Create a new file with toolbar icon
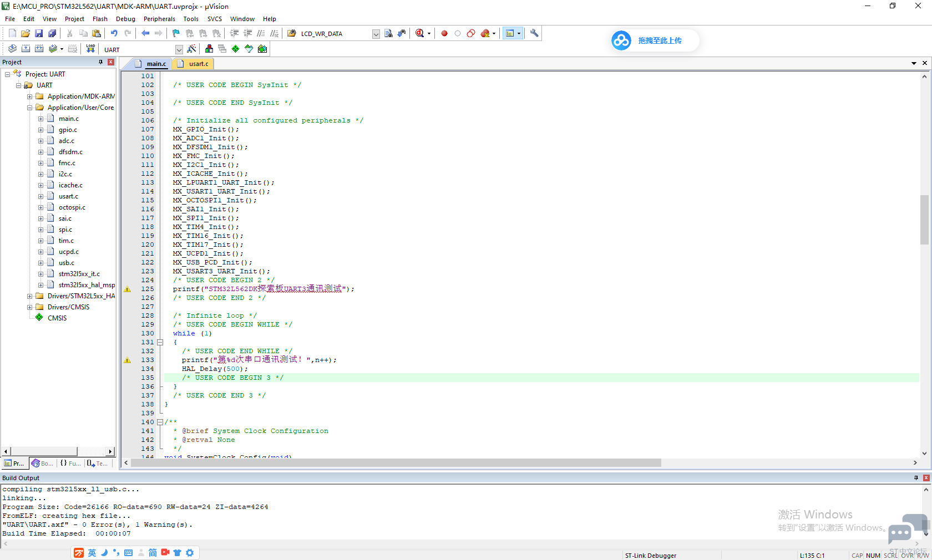This screenshot has width=932, height=560. (x=12, y=33)
